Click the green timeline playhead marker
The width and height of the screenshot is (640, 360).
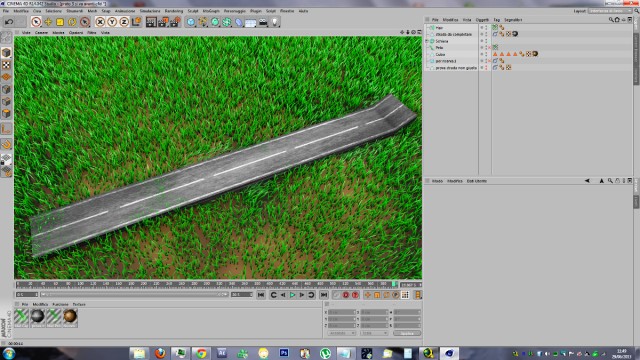point(394,284)
